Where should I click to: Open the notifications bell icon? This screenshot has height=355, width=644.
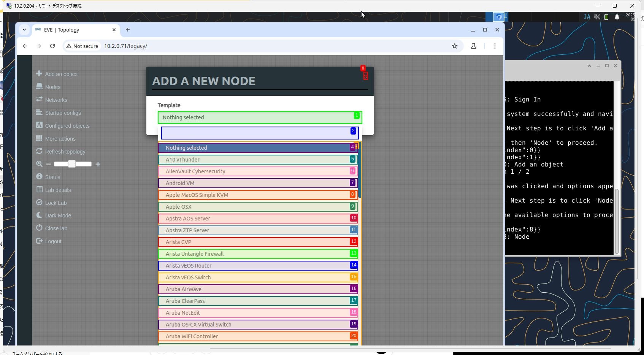coord(617,17)
